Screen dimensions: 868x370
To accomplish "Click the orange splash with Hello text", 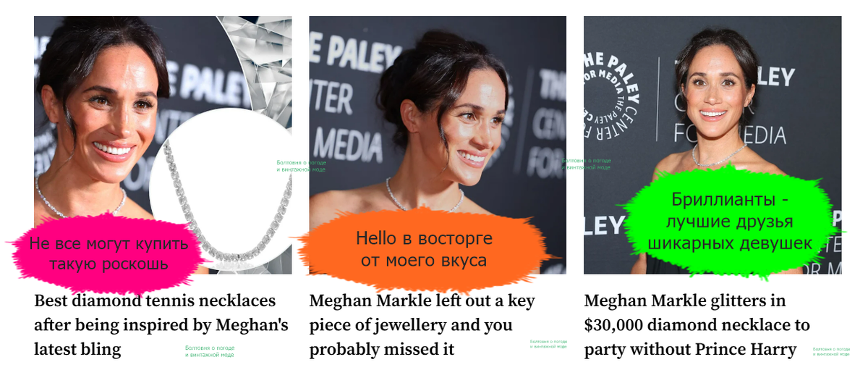I will click(x=425, y=248).
